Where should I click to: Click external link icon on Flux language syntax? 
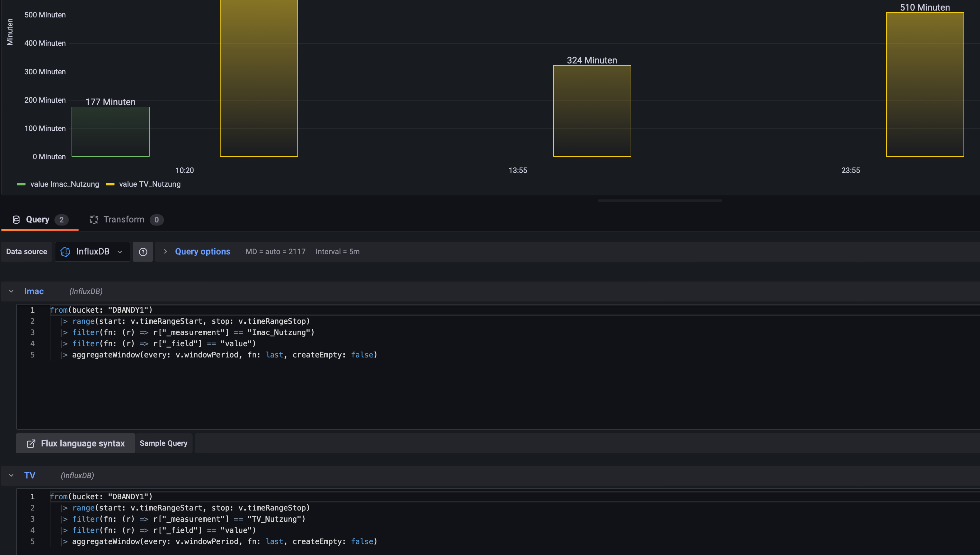tap(31, 443)
